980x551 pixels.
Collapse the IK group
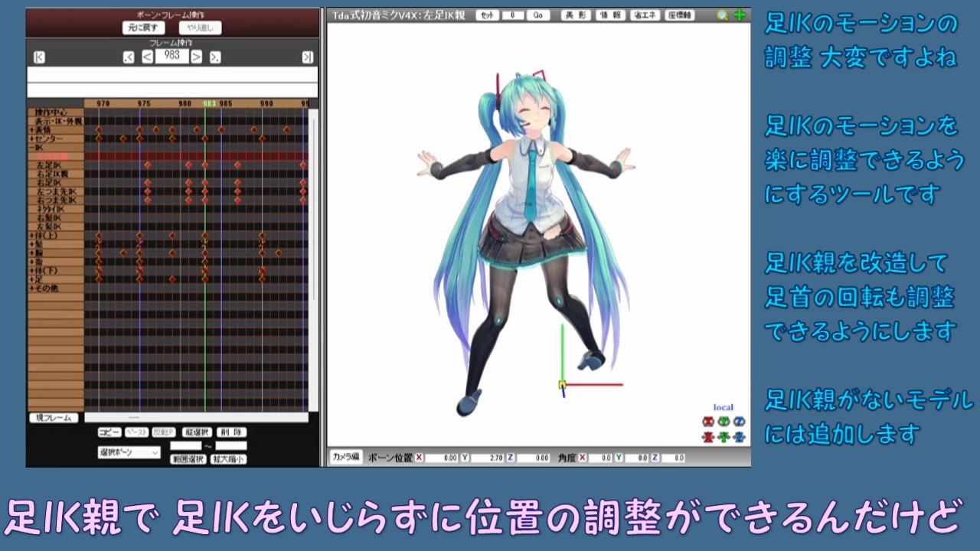click(31, 147)
